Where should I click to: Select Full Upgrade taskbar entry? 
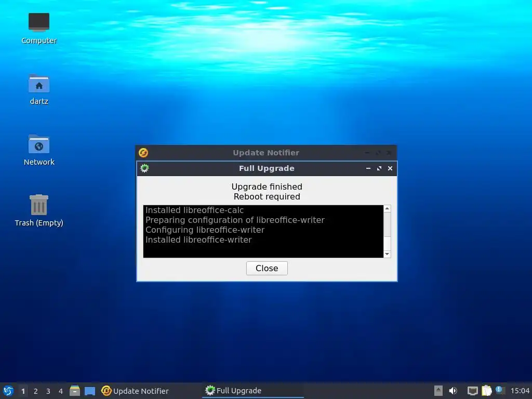pos(253,391)
